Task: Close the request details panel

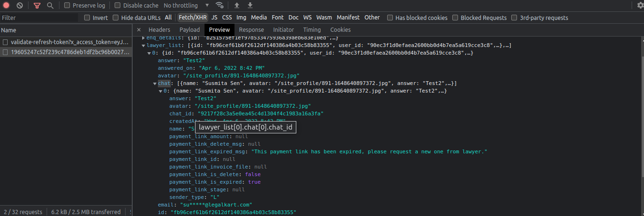Action: (x=139, y=30)
